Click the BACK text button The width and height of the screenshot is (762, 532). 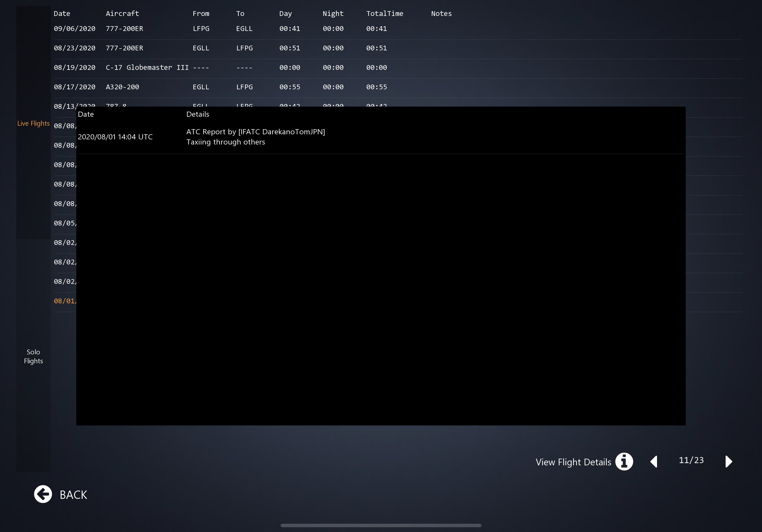pos(73,494)
